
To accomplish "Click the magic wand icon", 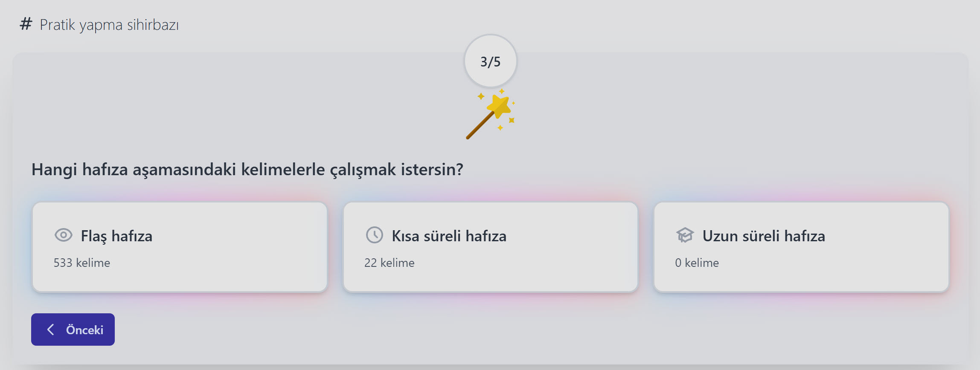I will [491, 114].
